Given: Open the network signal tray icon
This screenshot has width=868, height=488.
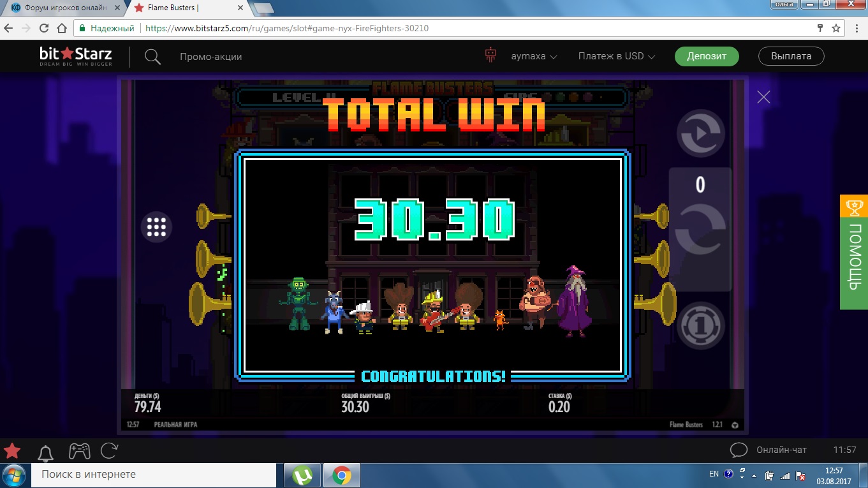Looking at the screenshot, I should (x=785, y=475).
